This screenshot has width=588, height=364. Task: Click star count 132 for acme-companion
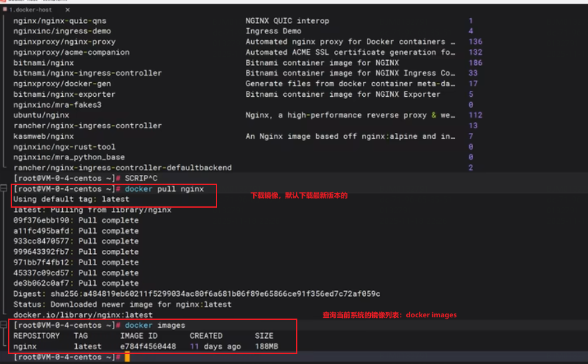pos(475,52)
